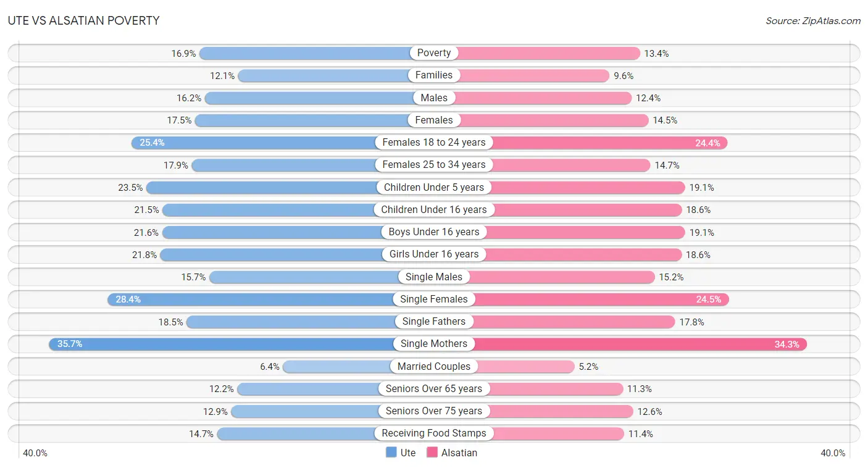Click the Single Fathers row label

[x=434, y=322]
